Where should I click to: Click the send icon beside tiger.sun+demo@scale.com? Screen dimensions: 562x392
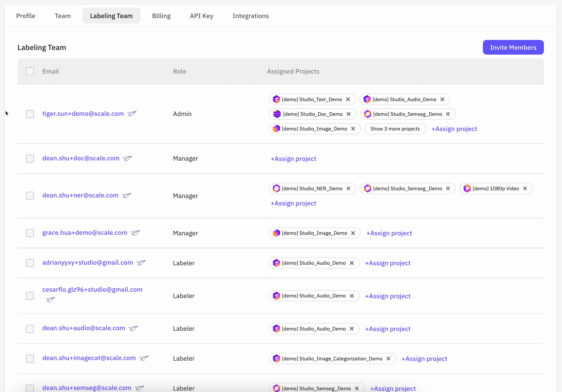pos(132,114)
